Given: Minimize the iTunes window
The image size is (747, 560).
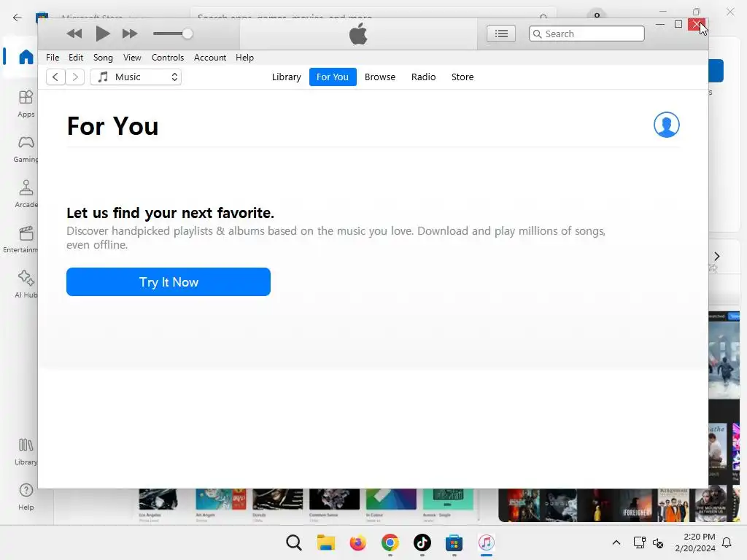Looking at the screenshot, I should pyautogui.click(x=659, y=24).
